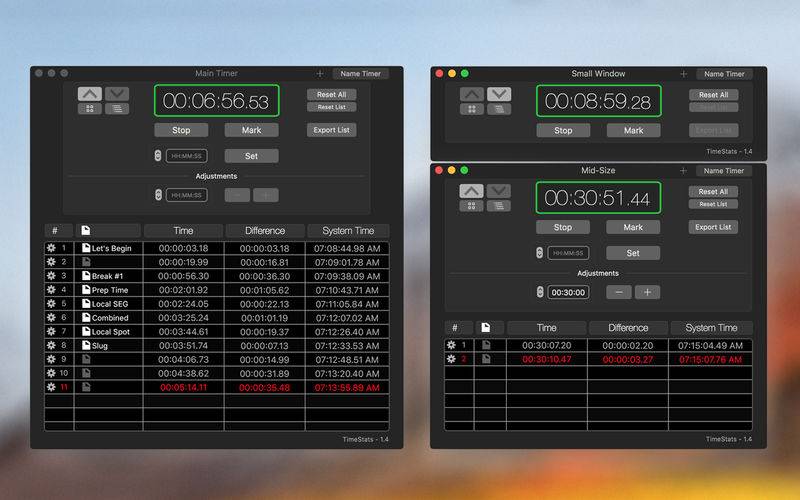
Task: Click notes column header icon in Mid-Size
Action: pyautogui.click(x=486, y=328)
